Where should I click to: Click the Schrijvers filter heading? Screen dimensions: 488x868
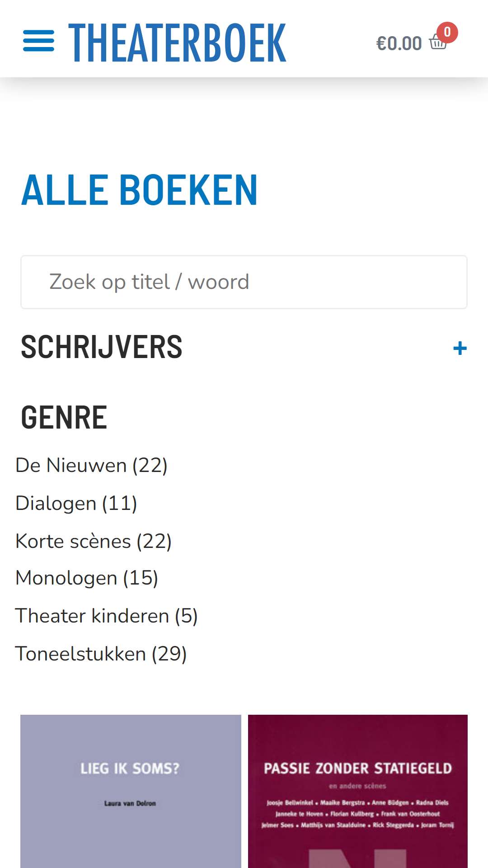pos(102,347)
